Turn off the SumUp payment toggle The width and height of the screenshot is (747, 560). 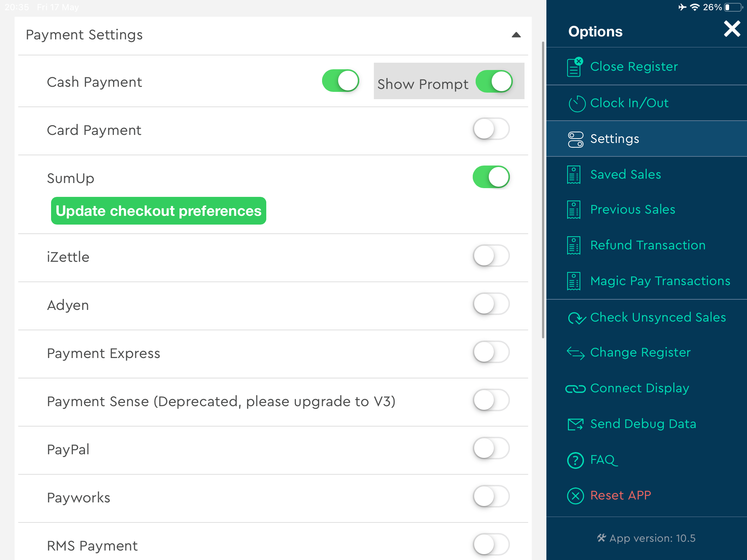(491, 177)
